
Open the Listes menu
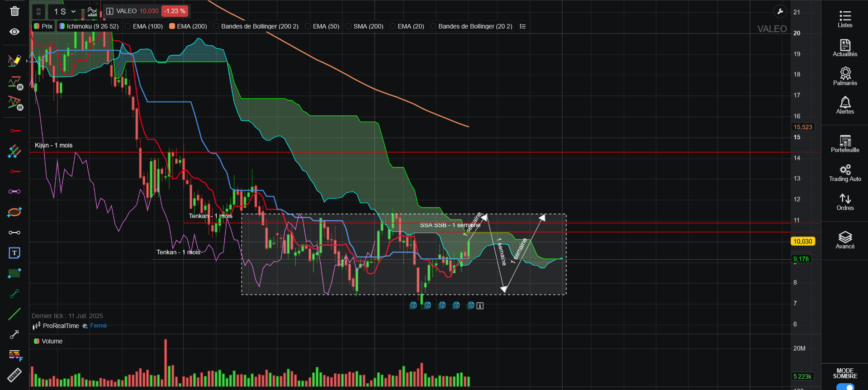[x=845, y=19]
